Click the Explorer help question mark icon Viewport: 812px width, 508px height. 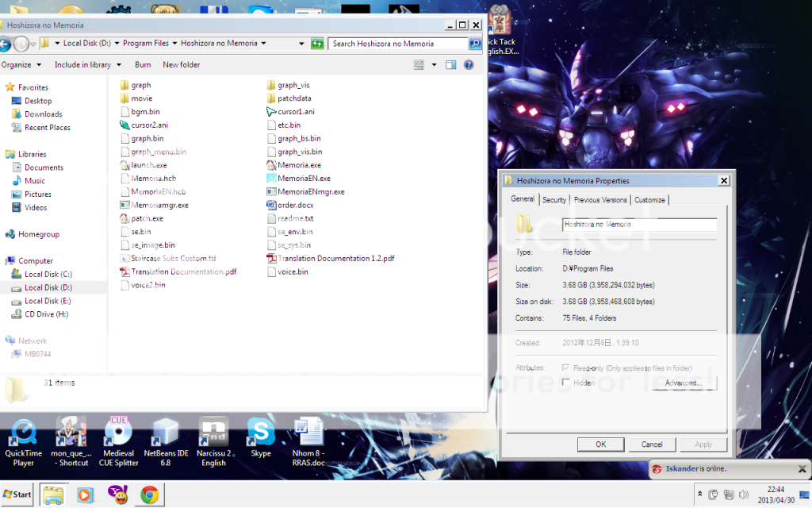(469, 65)
